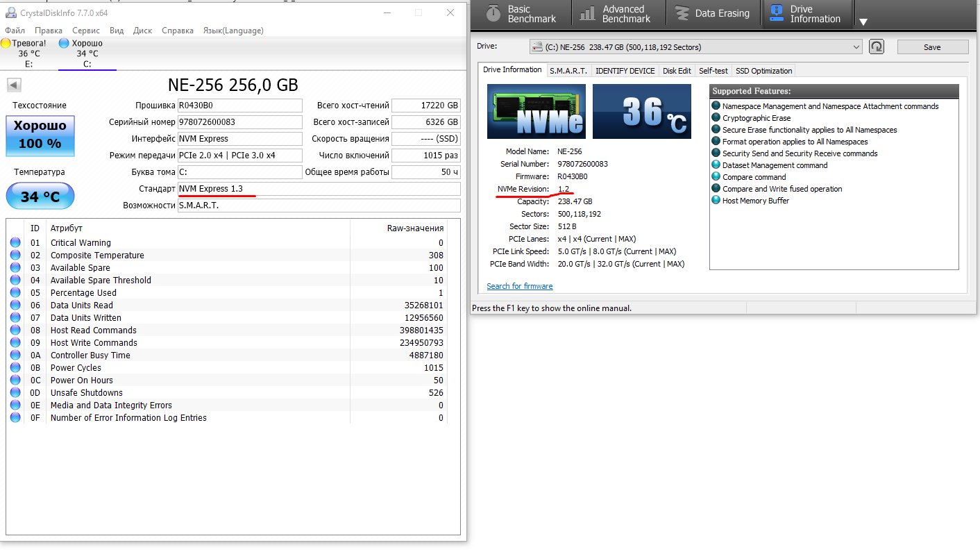Click the previous disk arrow in CrystalDiskInfo
The width and height of the screenshot is (980, 552).
click(15, 85)
